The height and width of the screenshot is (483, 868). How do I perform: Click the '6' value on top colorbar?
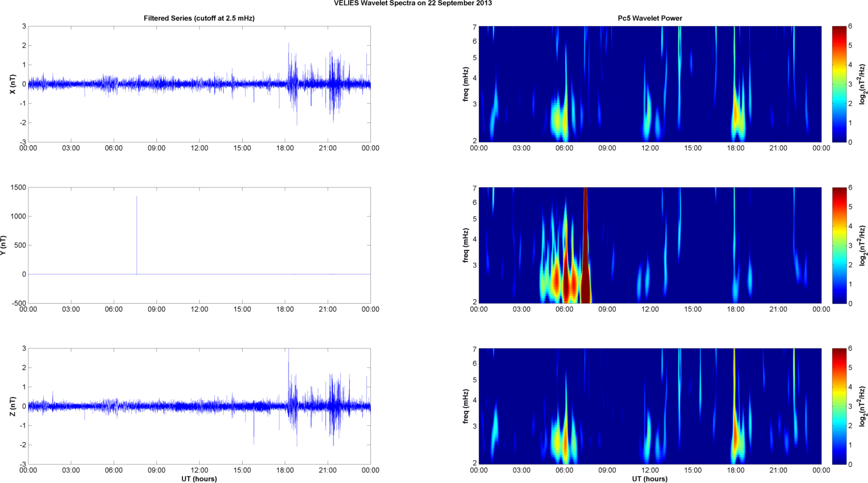[x=850, y=26]
